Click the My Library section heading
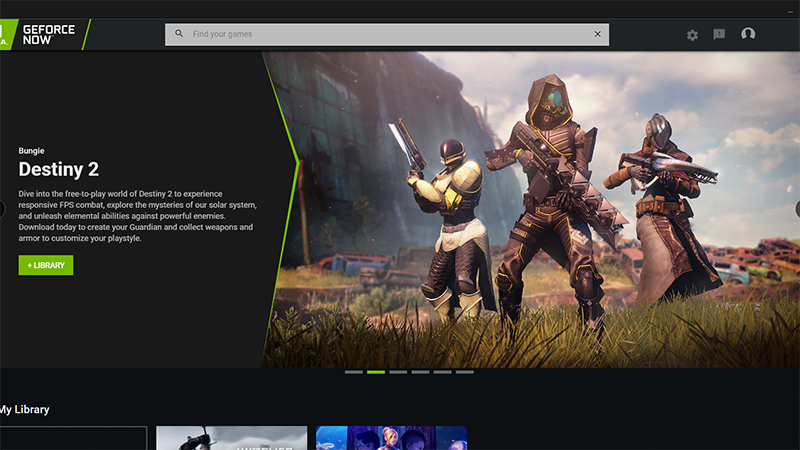This screenshot has height=450, width=800. pos(24,410)
